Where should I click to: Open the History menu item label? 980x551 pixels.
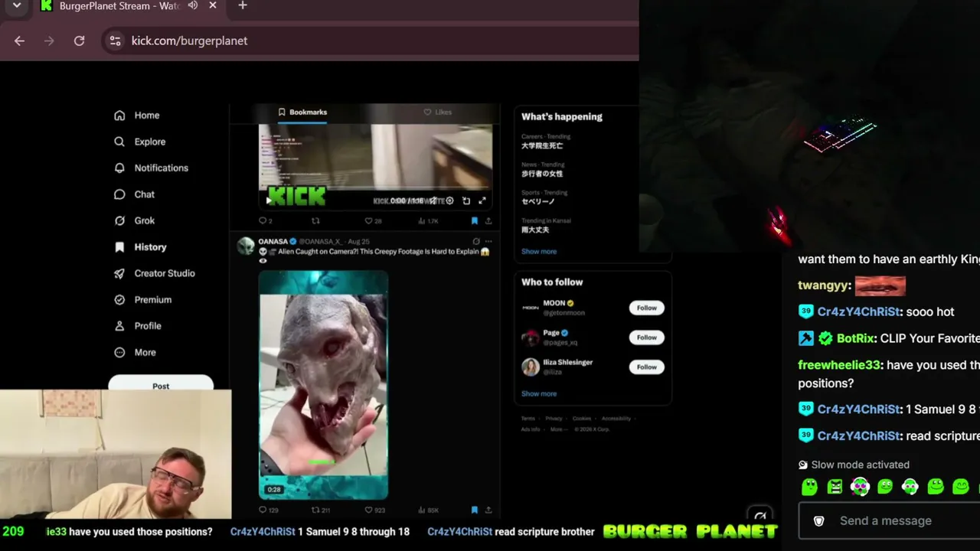150,247
